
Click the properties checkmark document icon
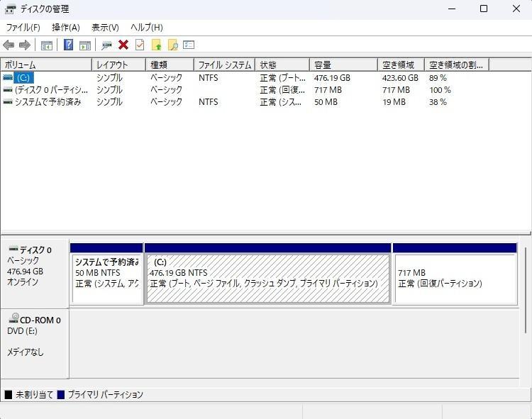tap(140, 45)
